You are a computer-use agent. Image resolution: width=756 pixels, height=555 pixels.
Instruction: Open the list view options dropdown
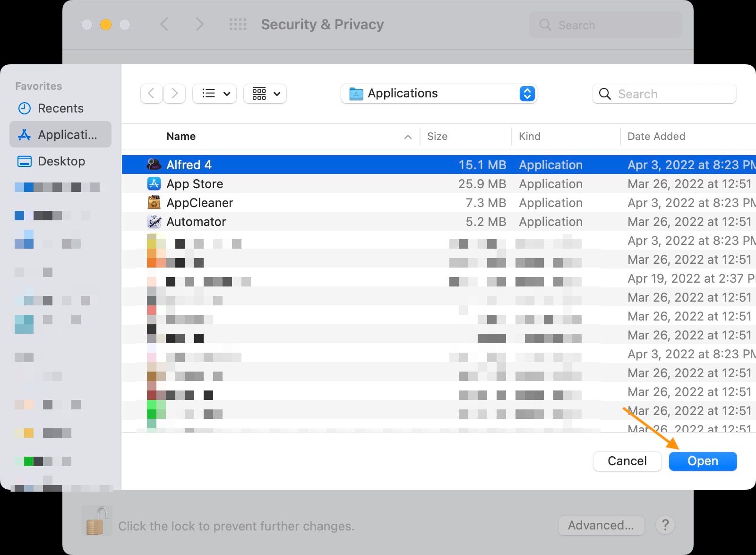[x=215, y=94]
